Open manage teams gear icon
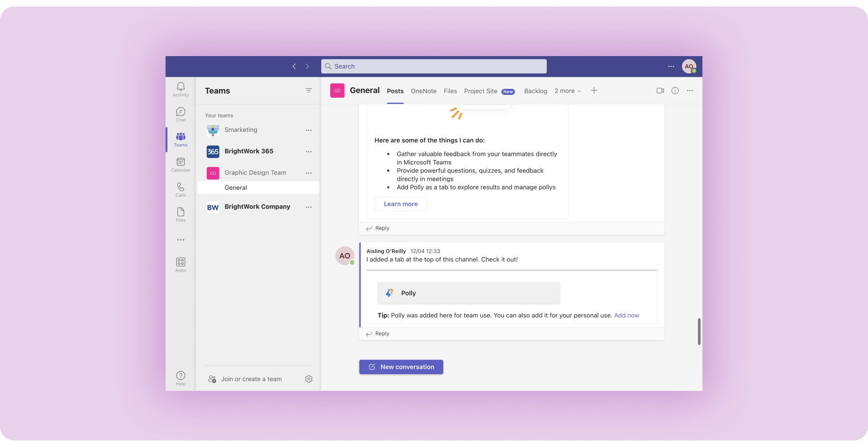This screenshot has height=447, width=868. coord(309,379)
